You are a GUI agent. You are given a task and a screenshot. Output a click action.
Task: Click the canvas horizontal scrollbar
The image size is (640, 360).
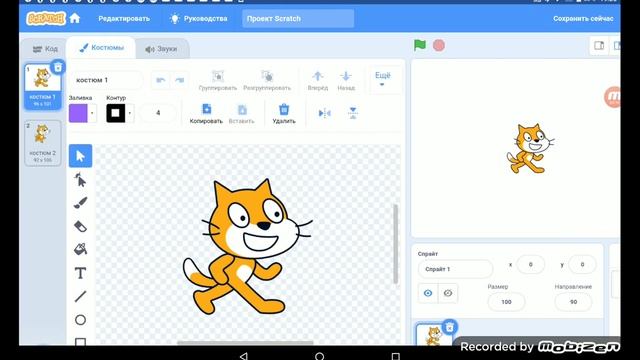[x=245, y=343]
